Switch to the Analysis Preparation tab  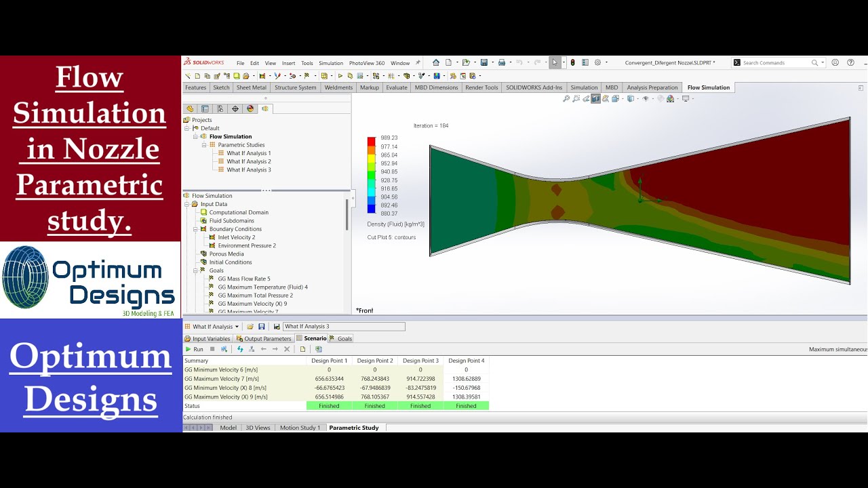pos(652,87)
